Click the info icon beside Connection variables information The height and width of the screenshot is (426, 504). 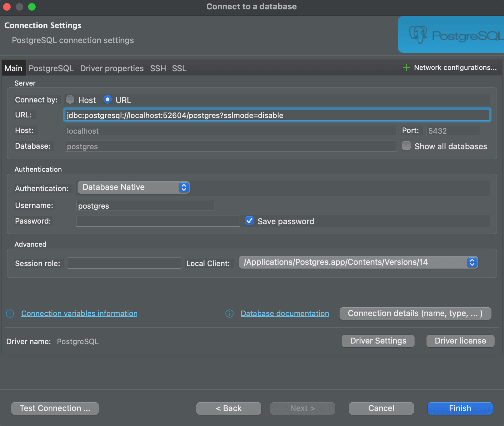(x=10, y=314)
